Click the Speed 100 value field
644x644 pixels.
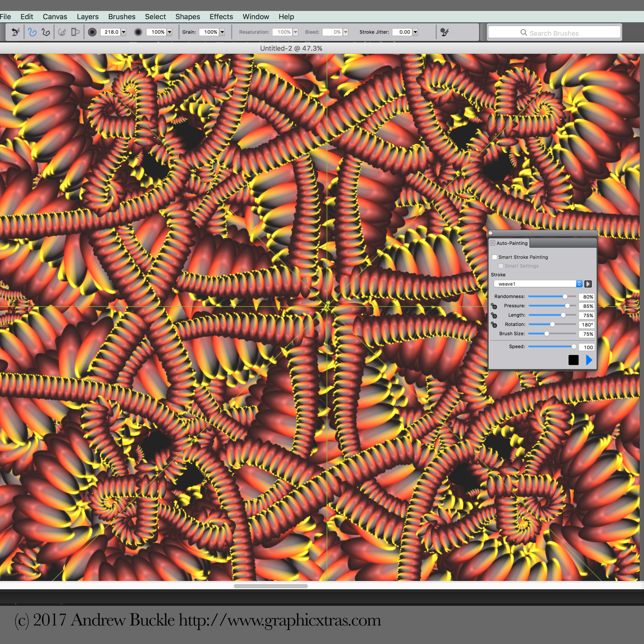[587, 347]
